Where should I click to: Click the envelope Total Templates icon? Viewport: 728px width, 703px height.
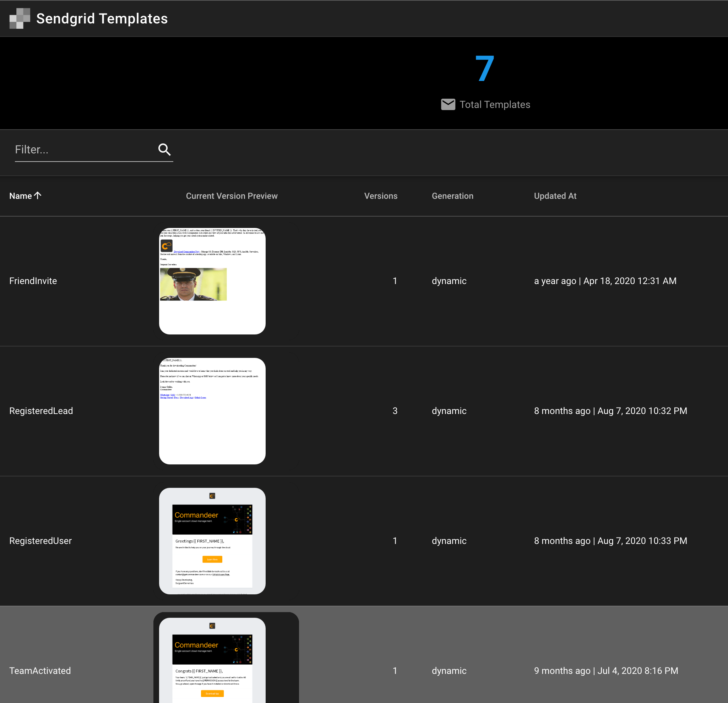point(448,104)
